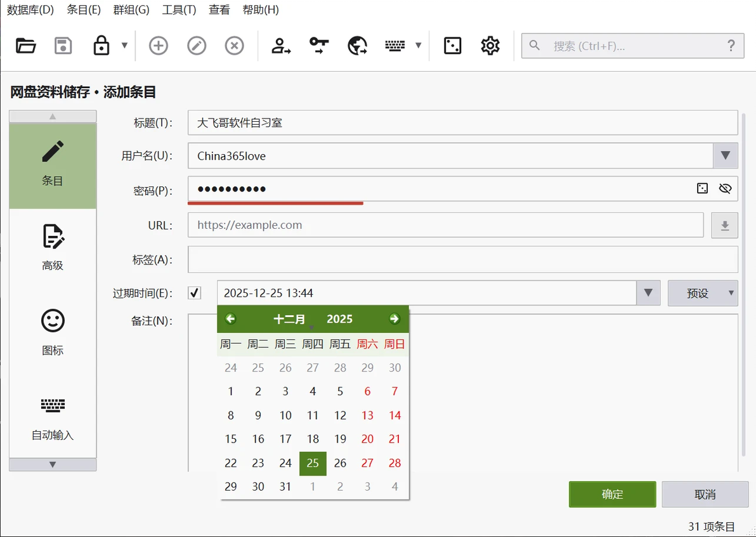Click the 确定 OK button
This screenshot has height=537, width=756.
click(612, 494)
